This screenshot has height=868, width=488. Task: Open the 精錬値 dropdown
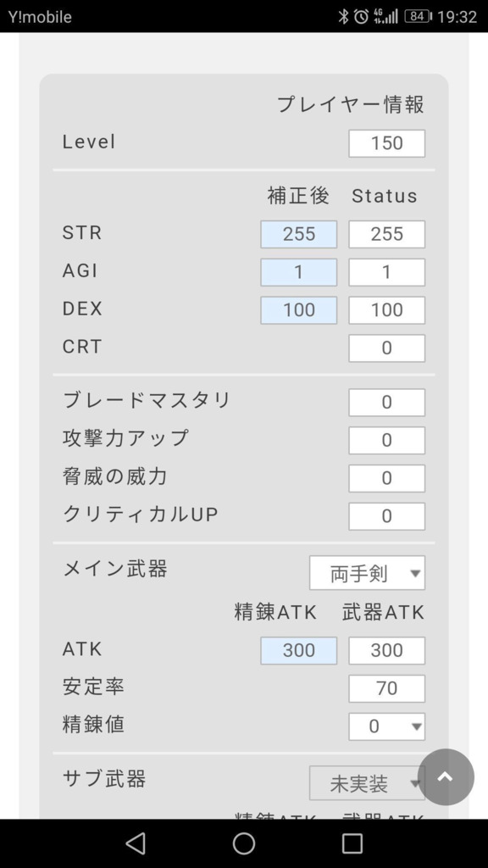tap(386, 726)
